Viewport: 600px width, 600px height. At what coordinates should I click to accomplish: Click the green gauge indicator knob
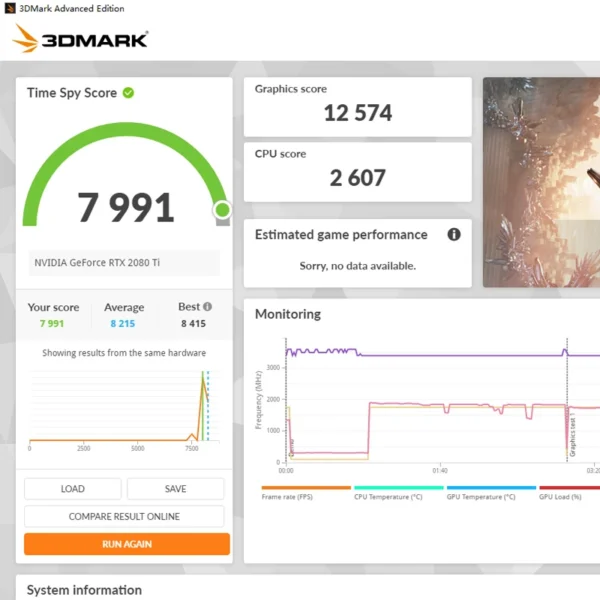(x=222, y=210)
